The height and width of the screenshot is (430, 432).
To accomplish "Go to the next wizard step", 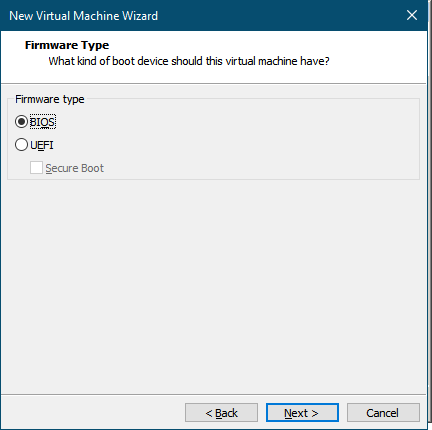I will coord(302,413).
